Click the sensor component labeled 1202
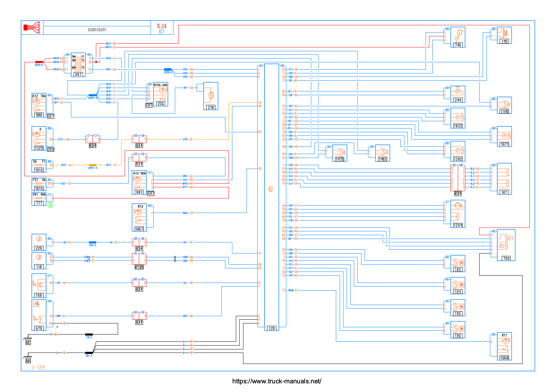Screen dimensions: 554x392 [458, 151]
